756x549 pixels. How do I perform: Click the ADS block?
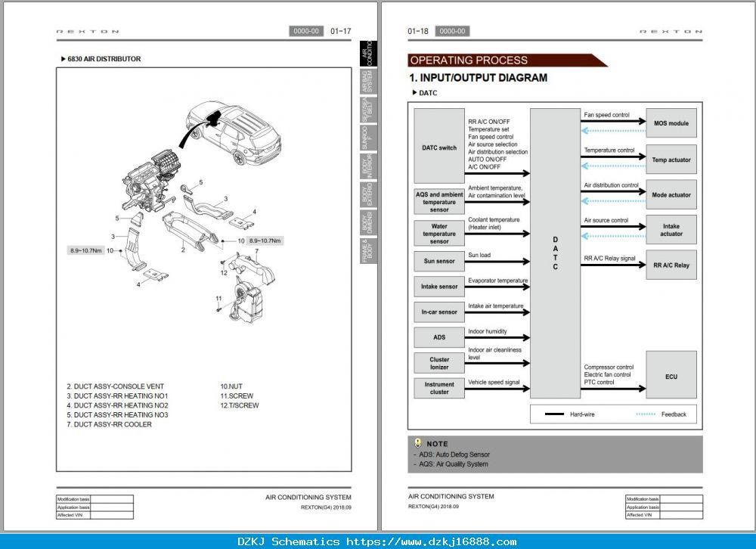(439, 337)
